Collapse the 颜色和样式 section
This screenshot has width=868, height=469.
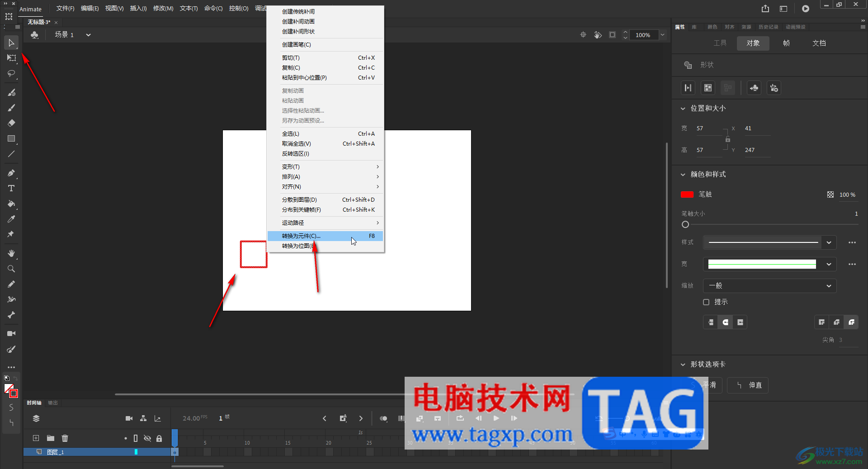683,175
